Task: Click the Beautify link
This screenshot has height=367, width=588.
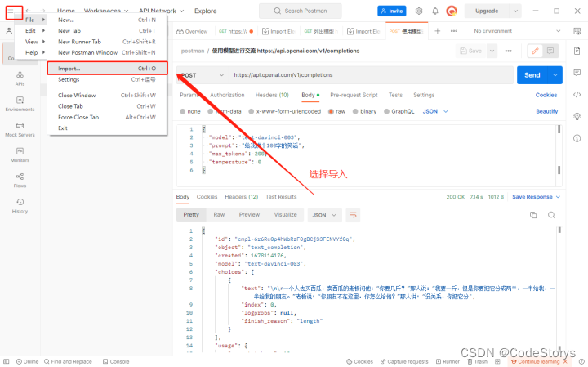Action: pyautogui.click(x=546, y=111)
